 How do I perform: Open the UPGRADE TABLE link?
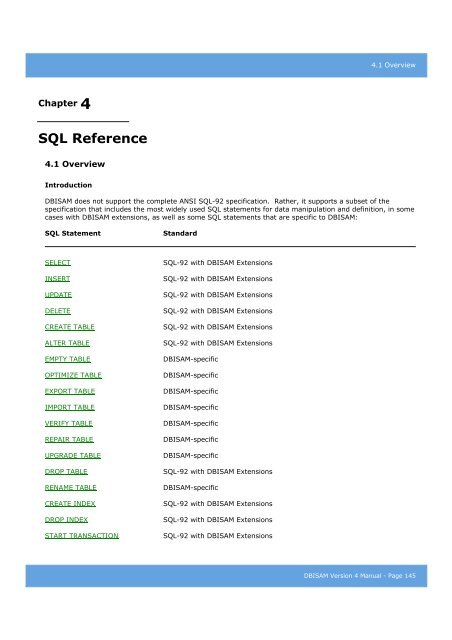(73, 456)
